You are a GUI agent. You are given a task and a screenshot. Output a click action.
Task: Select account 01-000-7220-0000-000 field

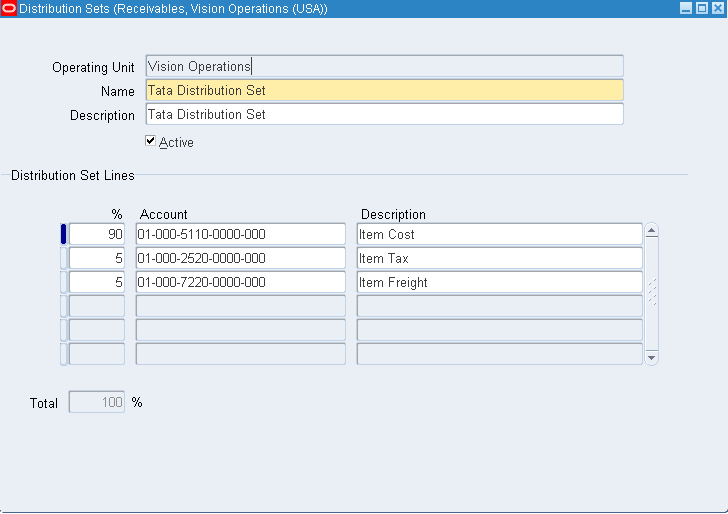[240, 282]
